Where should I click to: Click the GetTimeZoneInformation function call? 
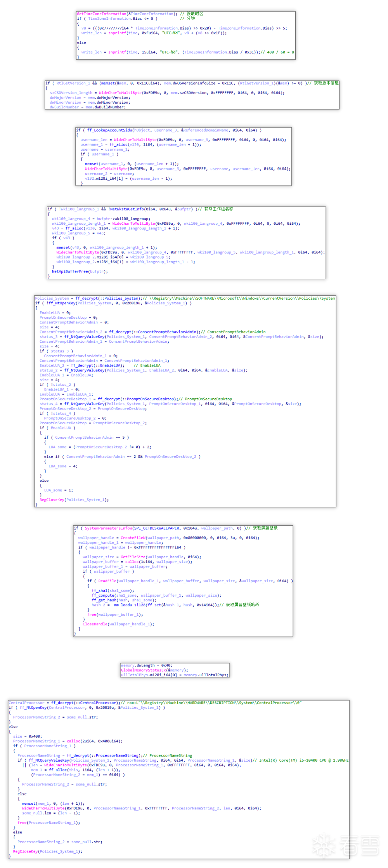click(x=102, y=14)
